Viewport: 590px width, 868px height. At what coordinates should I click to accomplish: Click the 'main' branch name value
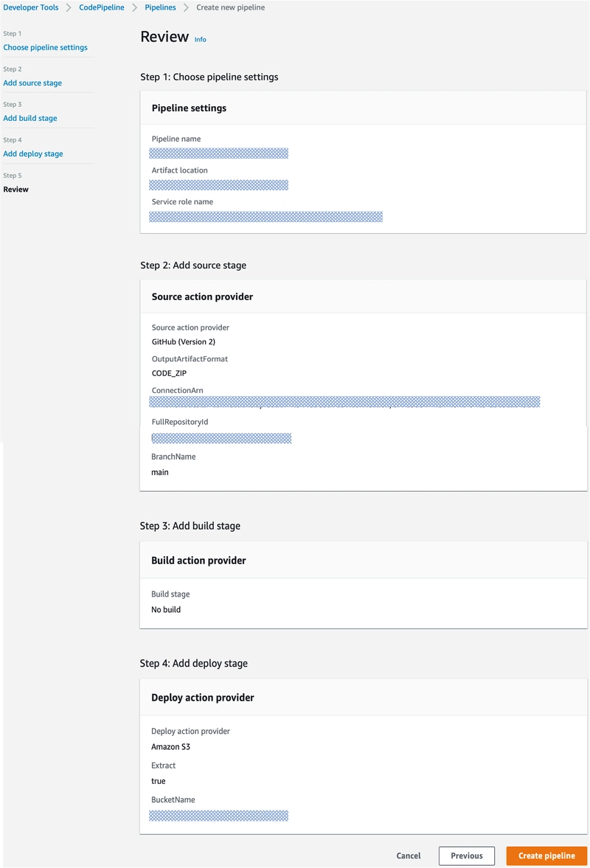point(160,472)
